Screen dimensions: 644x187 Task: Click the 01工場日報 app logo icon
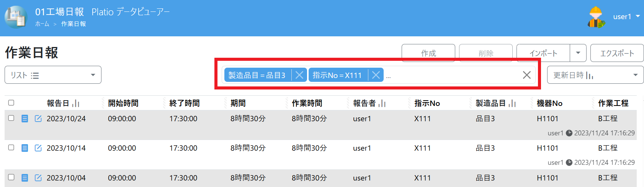[x=16, y=18]
